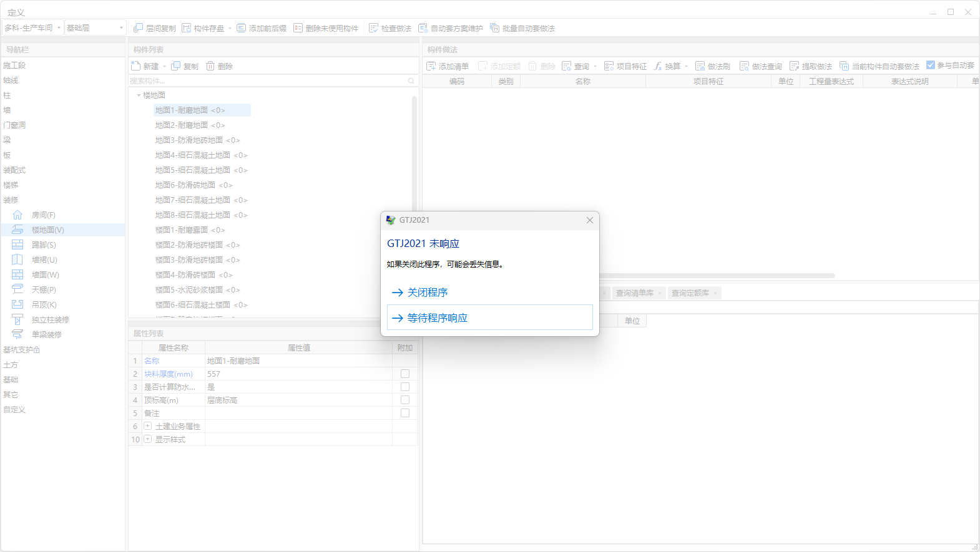The width and height of the screenshot is (980, 552).
Task: Open the 查询 dropdown arrow
Action: click(595, 66)
